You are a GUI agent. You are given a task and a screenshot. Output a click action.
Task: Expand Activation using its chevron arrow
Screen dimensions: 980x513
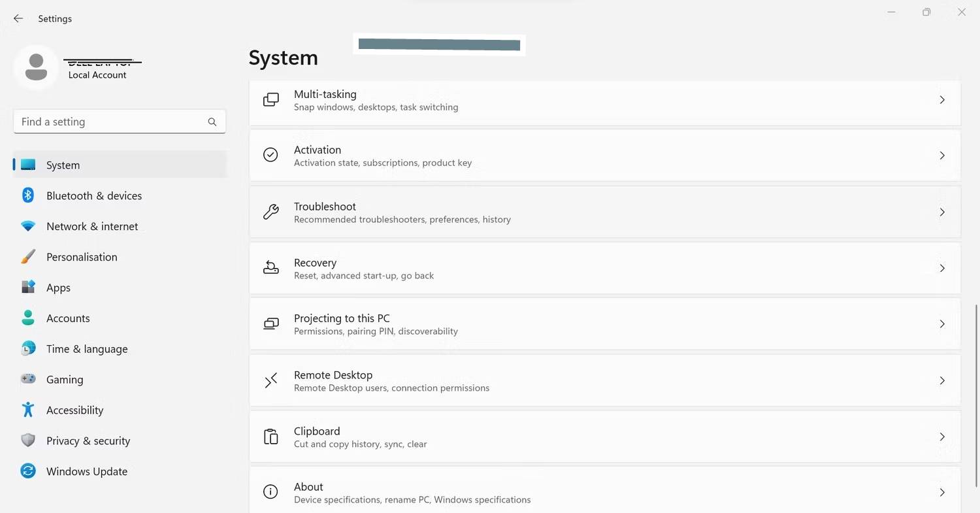coord(941,156)
